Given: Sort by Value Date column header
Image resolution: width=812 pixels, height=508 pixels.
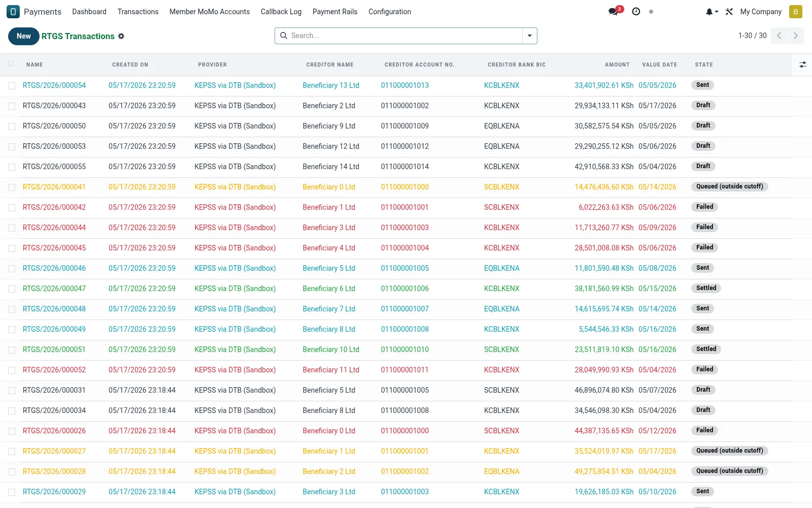Looking at the screenshot, I should coord(659,65).
